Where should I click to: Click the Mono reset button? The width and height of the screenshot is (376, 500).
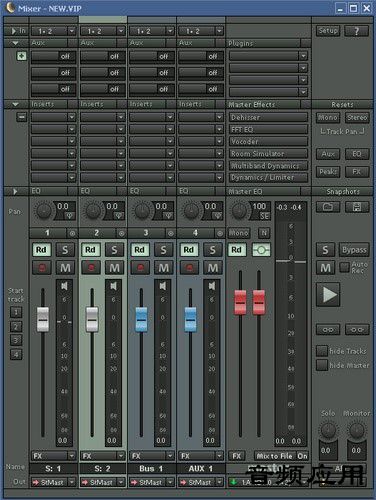pyautogui.click(x=328, y=117)
